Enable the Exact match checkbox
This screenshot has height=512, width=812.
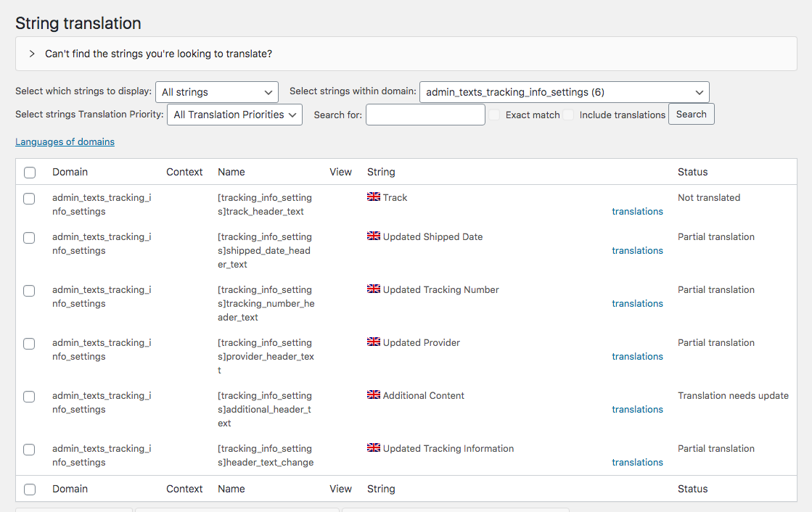495,115
